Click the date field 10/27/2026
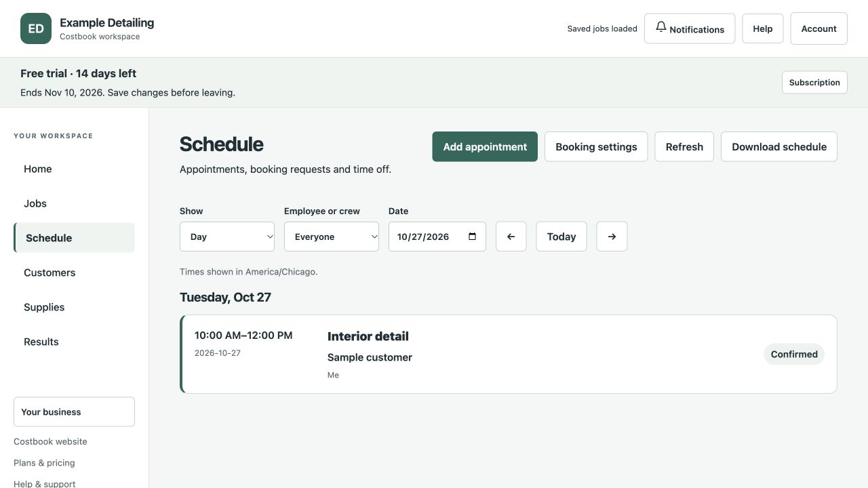Screen dimensions: 868x488 (x=437, y=237)
